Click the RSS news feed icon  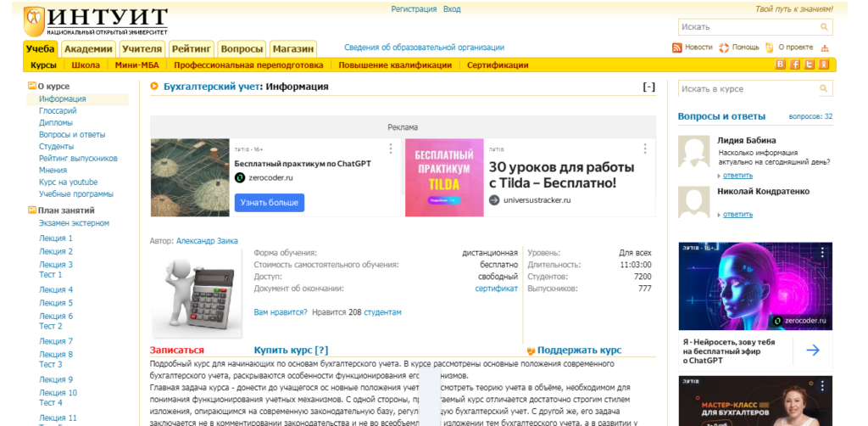677,48
